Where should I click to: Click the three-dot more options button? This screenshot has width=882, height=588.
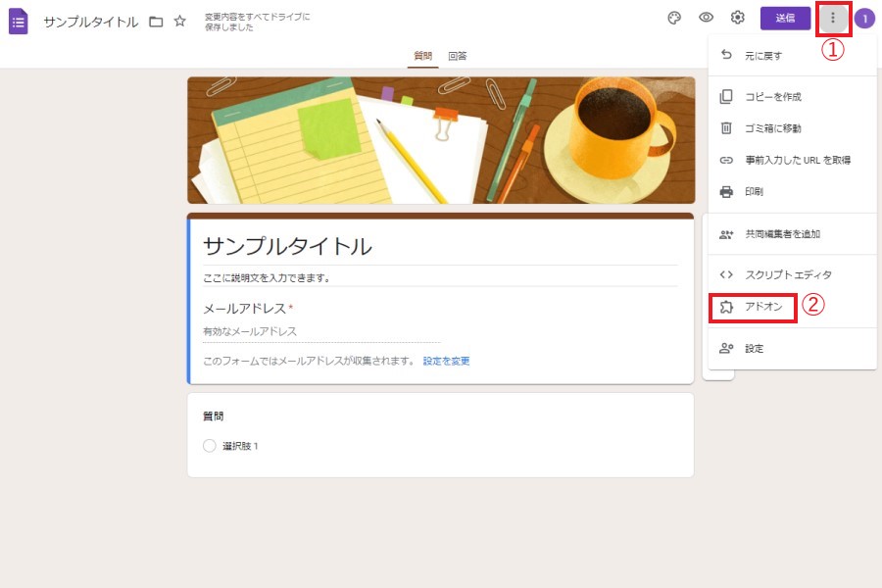pyautogui.click(x=833, y=18)
